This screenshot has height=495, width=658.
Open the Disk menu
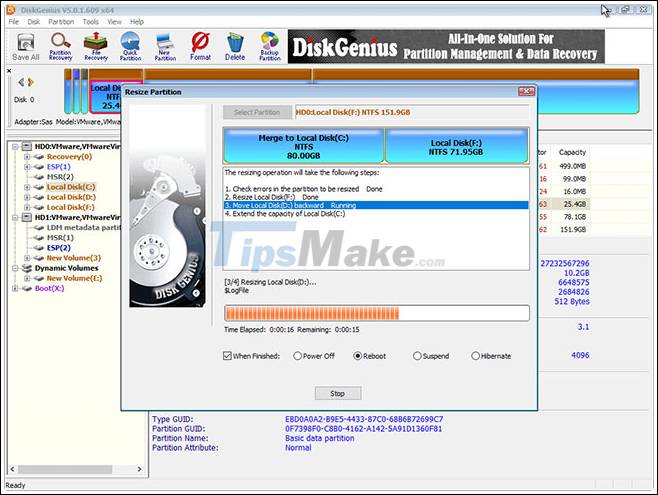click(x=34, y=22)
